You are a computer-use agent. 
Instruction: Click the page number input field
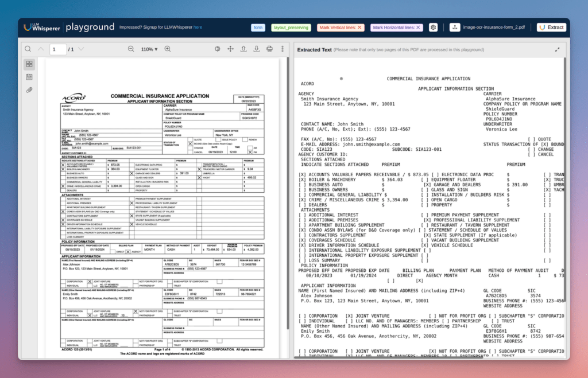[57, 49]
